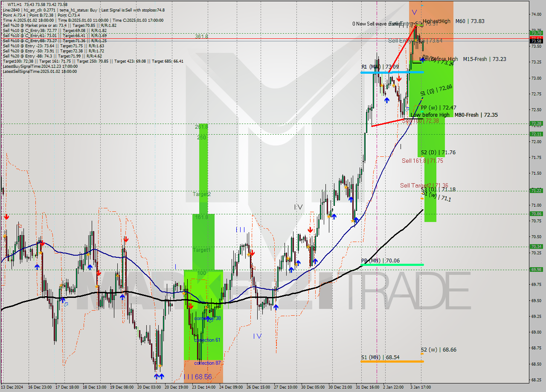Click the green 70.34 price axis tag

[536, 246]
